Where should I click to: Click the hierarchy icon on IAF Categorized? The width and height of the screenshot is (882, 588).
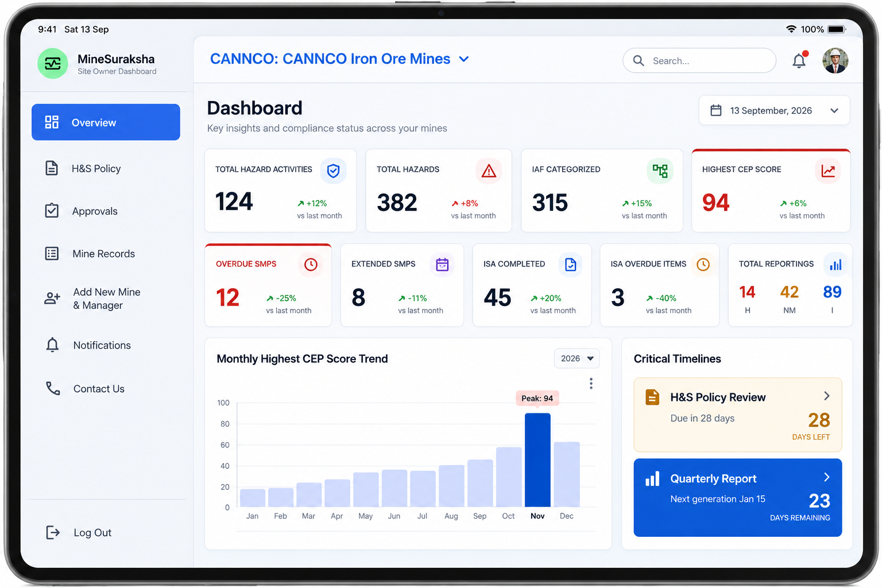660,171
